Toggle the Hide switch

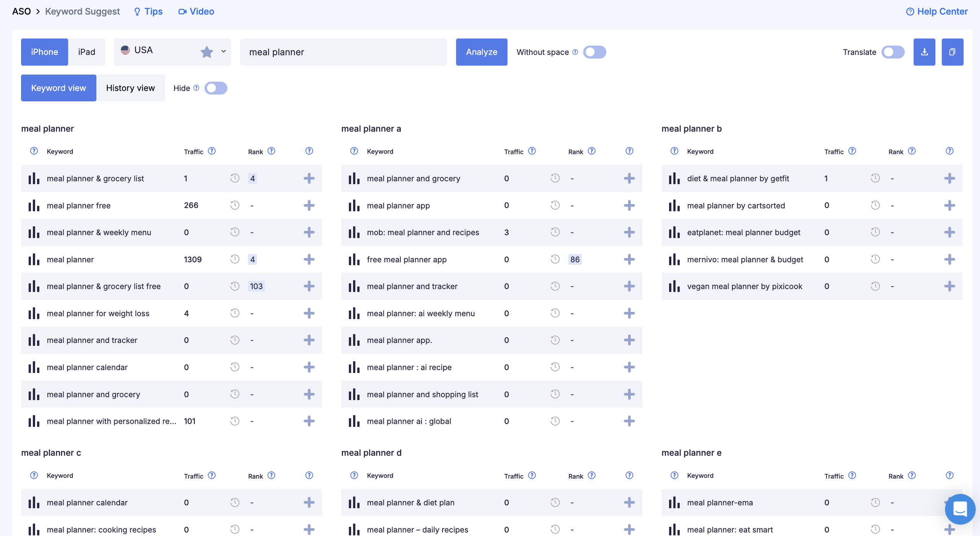(216, 88)
